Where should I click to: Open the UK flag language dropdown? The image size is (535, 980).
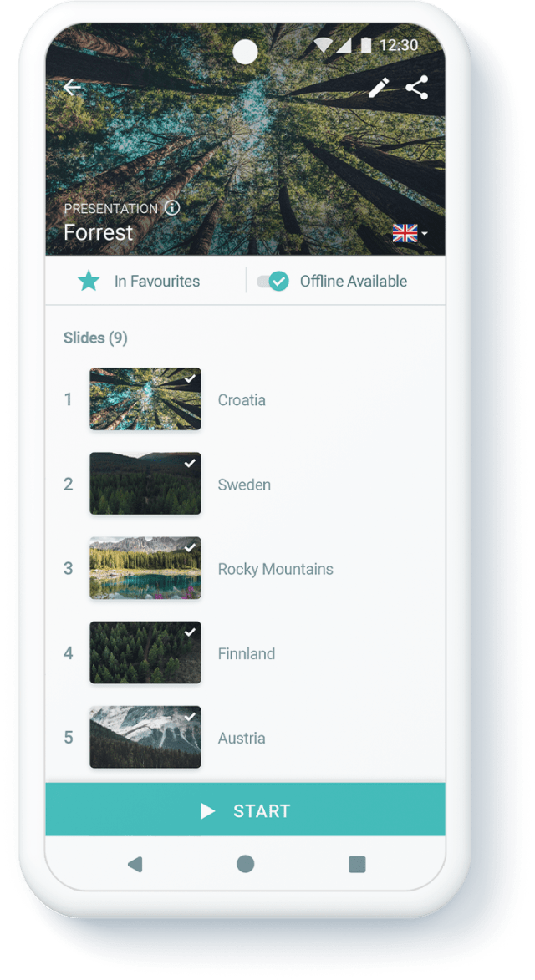405,233
